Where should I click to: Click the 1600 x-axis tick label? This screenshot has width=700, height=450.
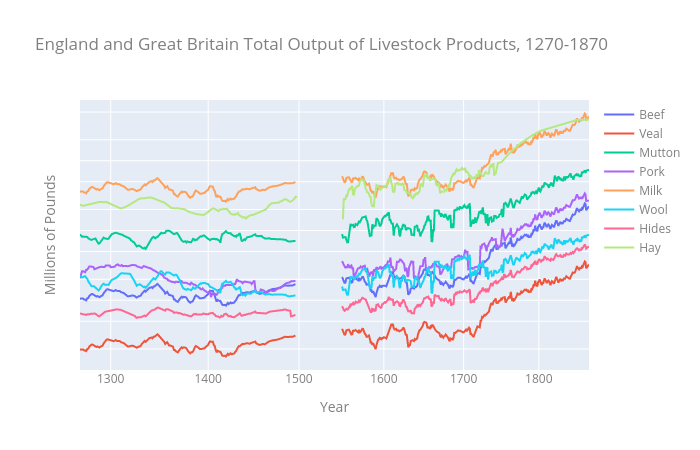tap(384, 379)
